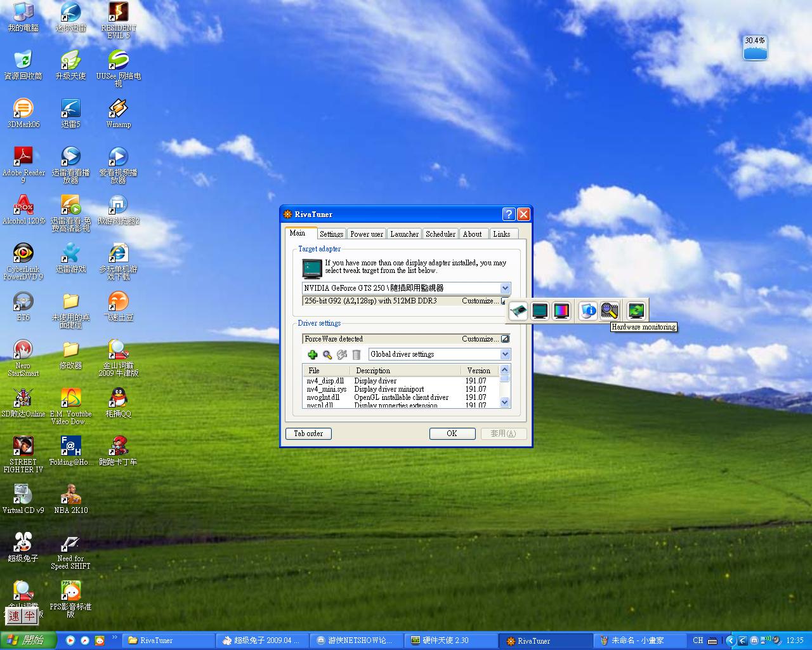Click the 30.4% desktop gadget meter
This screenshot has height=650, width=812.
pos(755,48)
